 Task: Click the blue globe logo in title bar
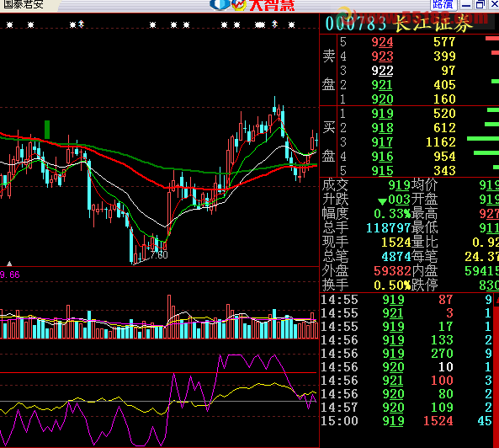(x=220, y=4)
